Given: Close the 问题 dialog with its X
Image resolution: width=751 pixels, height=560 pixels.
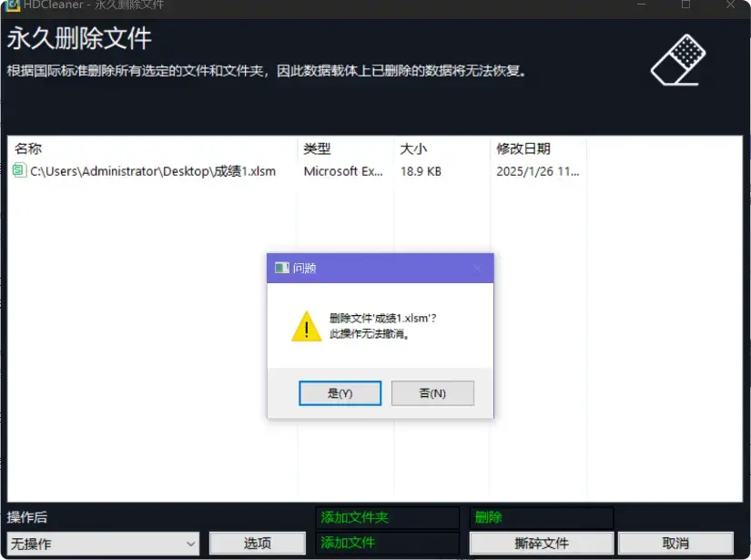Looking at the screenshot, I should coord(478,268).
